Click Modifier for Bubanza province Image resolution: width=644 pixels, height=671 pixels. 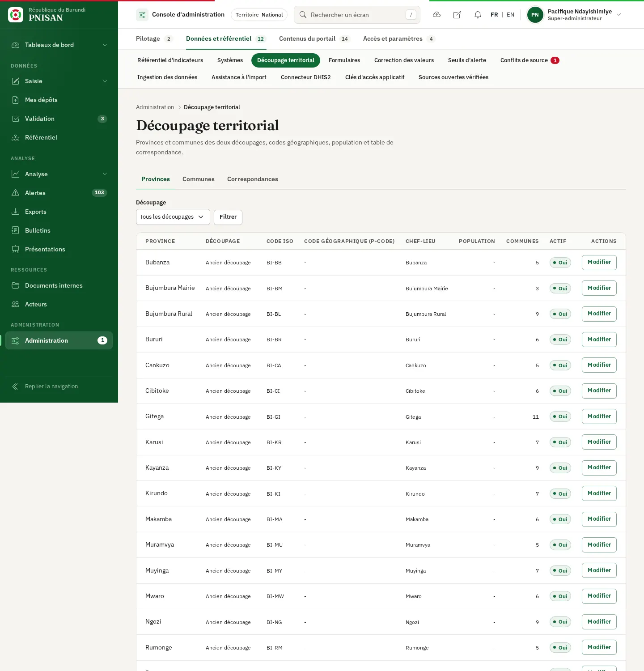click(x=599, y=263)
